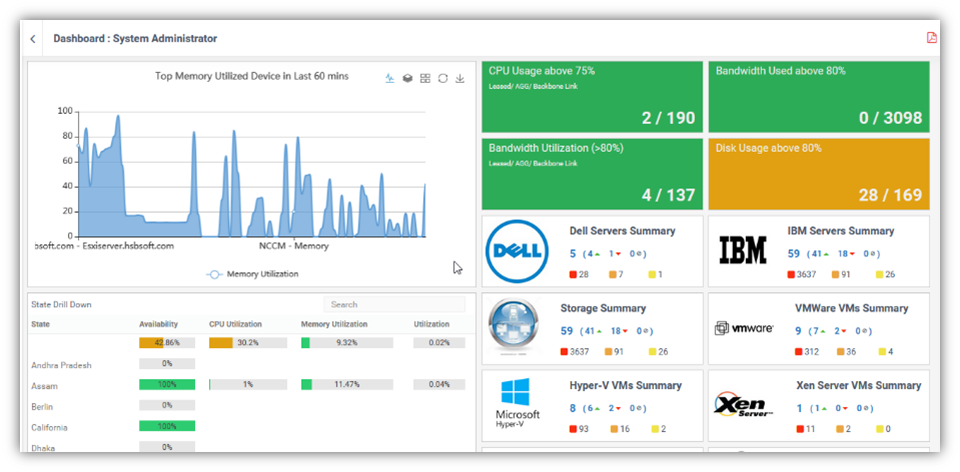
Task: Expand the California state row
Action: click(50, 427)
